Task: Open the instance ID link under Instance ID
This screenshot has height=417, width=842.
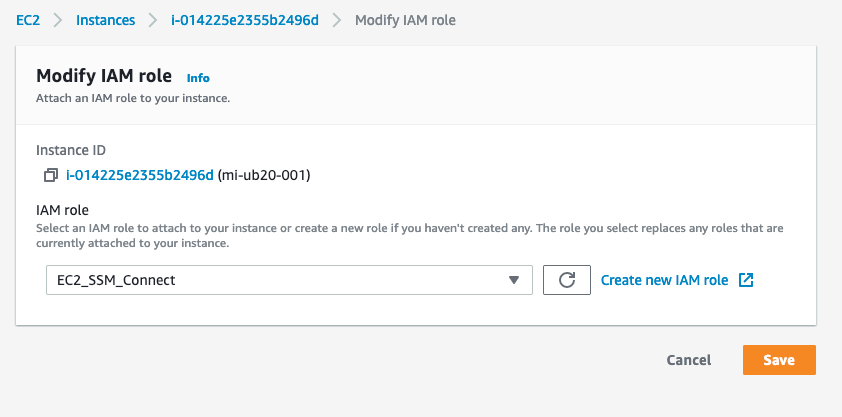Action: (x=140, y=176)
